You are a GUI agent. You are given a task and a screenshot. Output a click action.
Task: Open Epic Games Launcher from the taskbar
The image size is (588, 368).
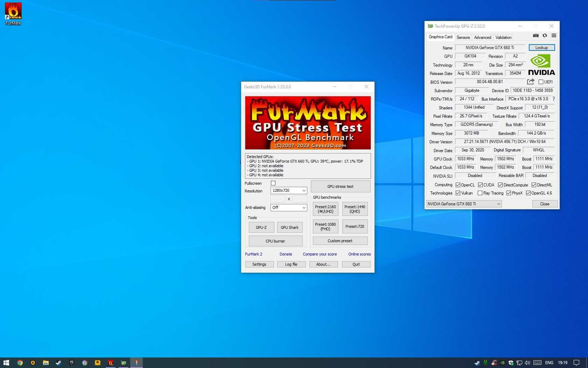click(x=72, y=363)
